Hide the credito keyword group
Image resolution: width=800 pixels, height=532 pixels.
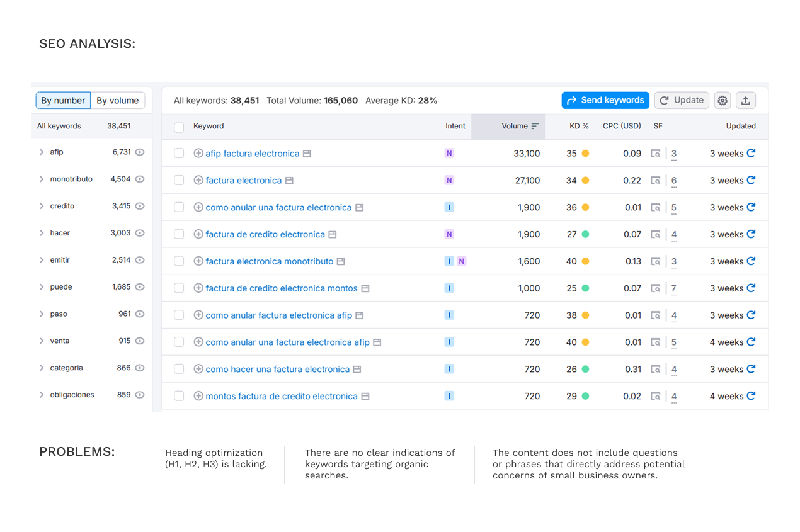point(140,207)
